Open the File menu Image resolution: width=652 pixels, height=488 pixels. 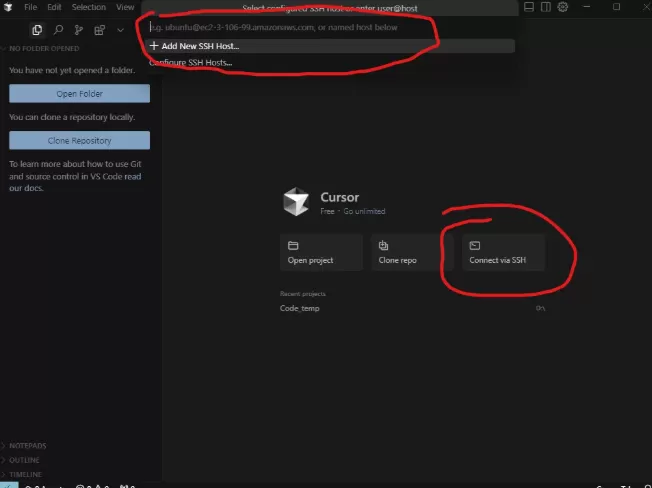tap(31, 7)
